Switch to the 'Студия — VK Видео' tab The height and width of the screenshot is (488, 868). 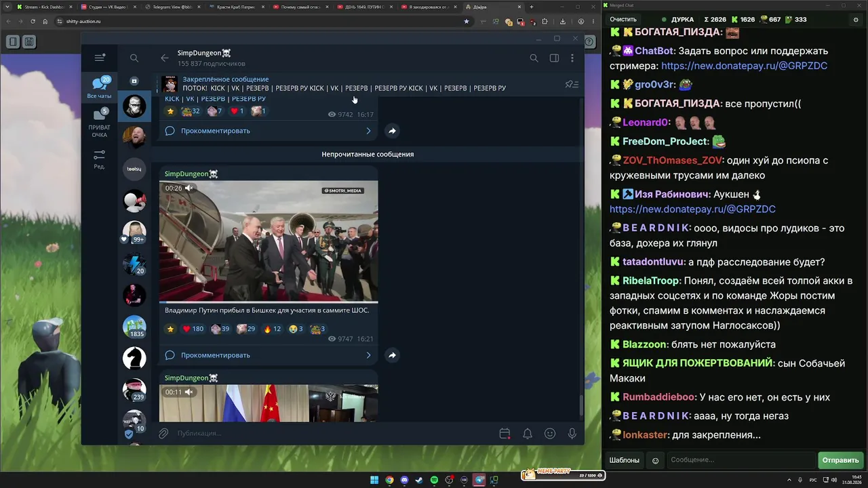[108, 7]
